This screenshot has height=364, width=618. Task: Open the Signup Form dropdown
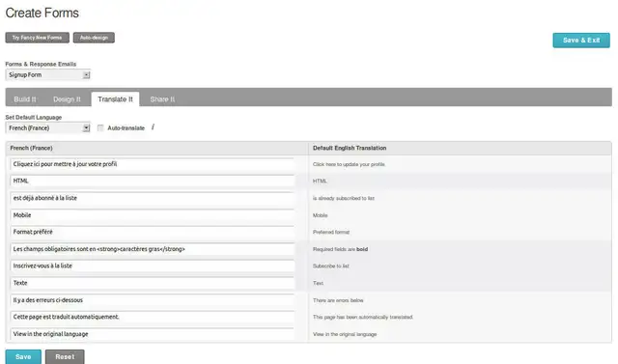(47, 75)
